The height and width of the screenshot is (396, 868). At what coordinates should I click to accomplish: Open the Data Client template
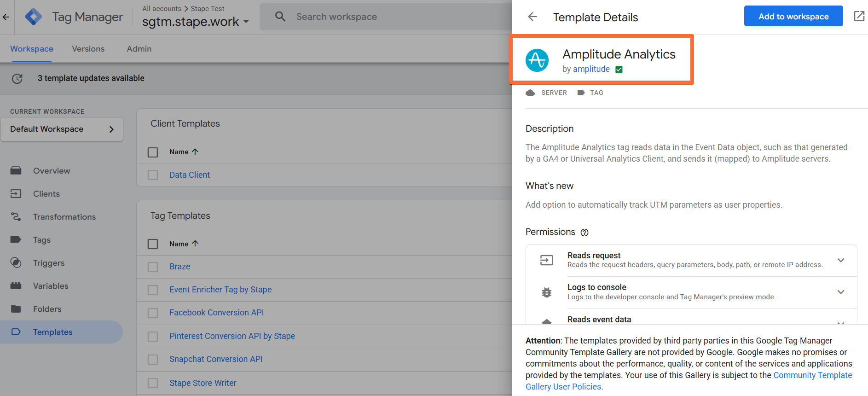(190, 175)
